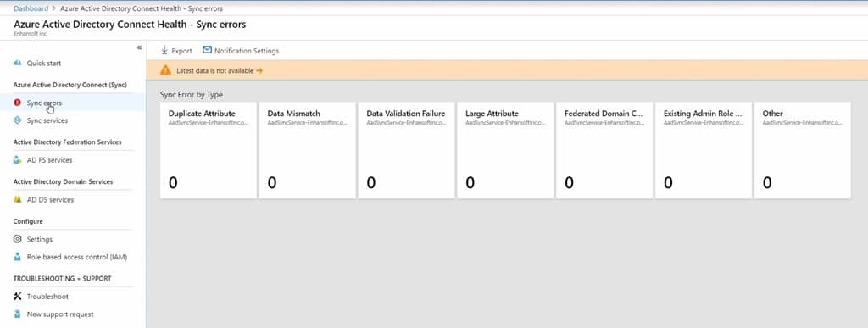Click 'TROUBLESHOOTING + SUPPORT' section header
Screen dimensions: 868x328
[62, 278]
